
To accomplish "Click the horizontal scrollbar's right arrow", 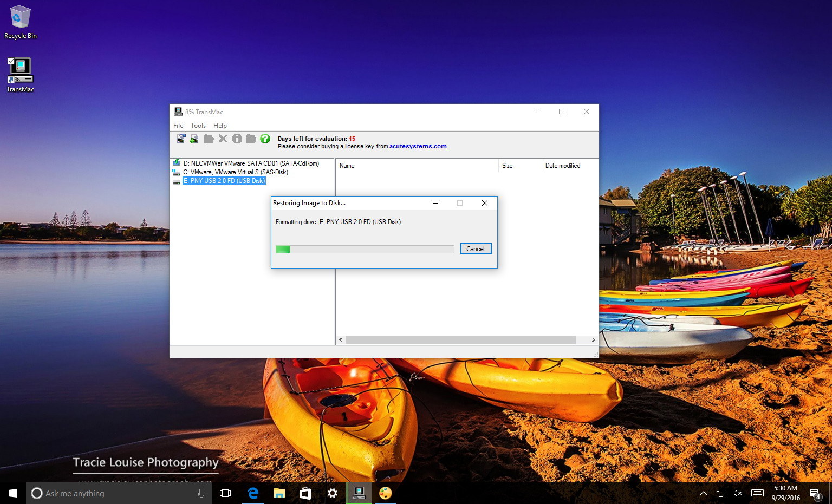I will [593, 339].
